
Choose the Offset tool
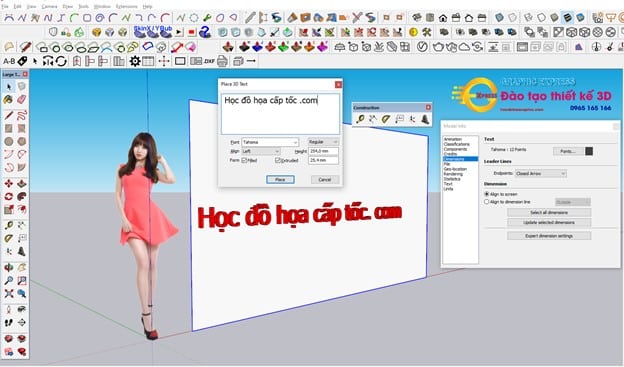pyautogui.click(x=22, y=209)
